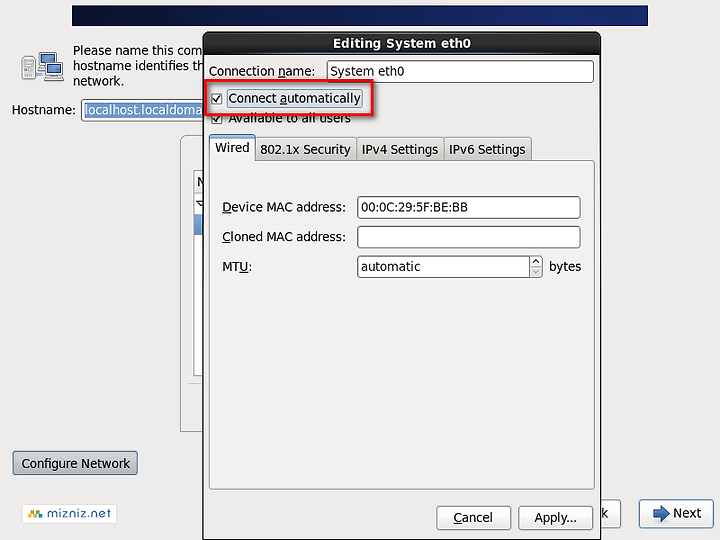Click the blue arrow icon on Next
Screen dimensions: 720x540
(661, 513)
